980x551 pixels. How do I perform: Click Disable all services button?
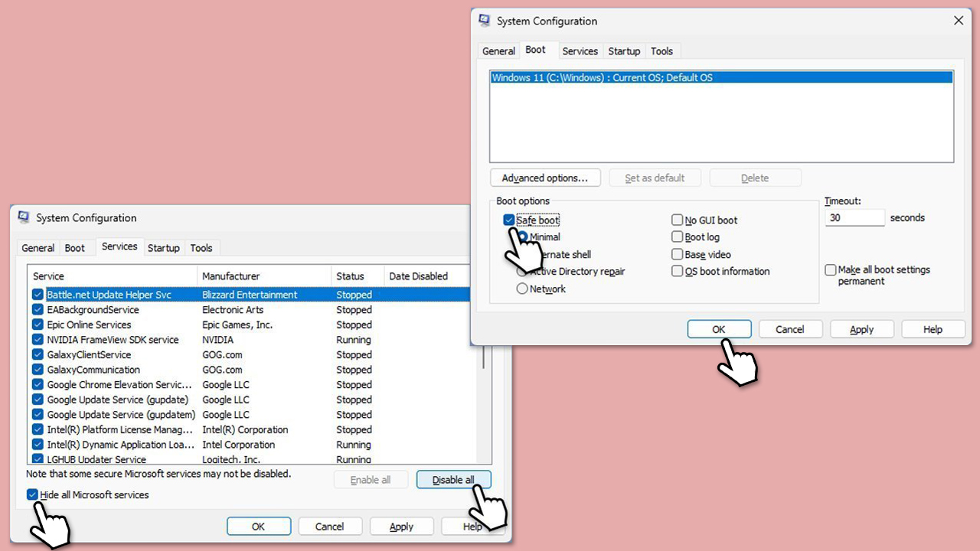[x=453, y=480]
